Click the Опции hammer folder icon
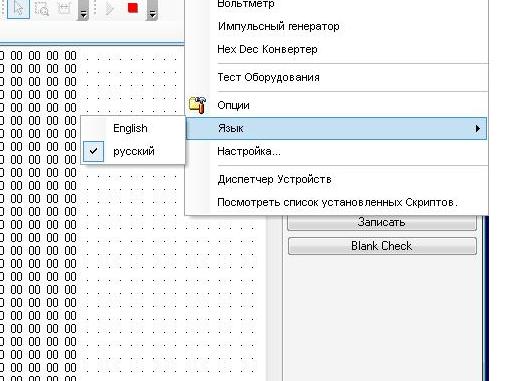This screenshot has height=381, width=525. (198, 105)
